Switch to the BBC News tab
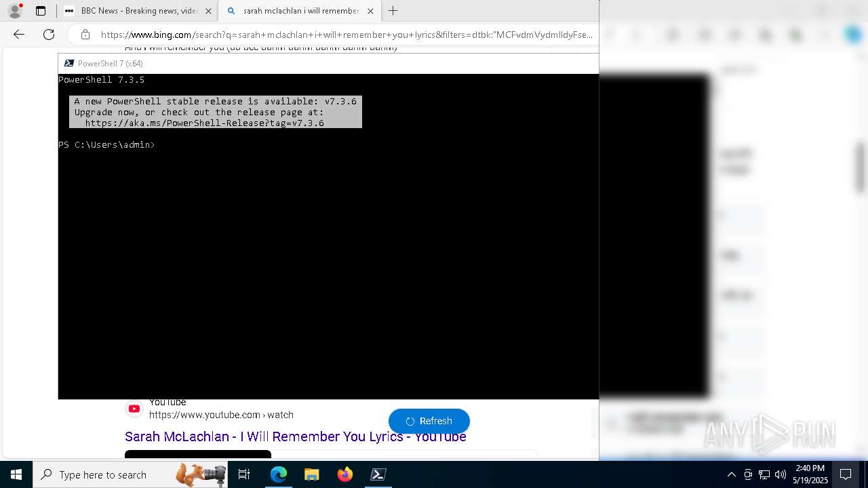The height and width of the screenshot is (488, 868). tap(138, 11)
